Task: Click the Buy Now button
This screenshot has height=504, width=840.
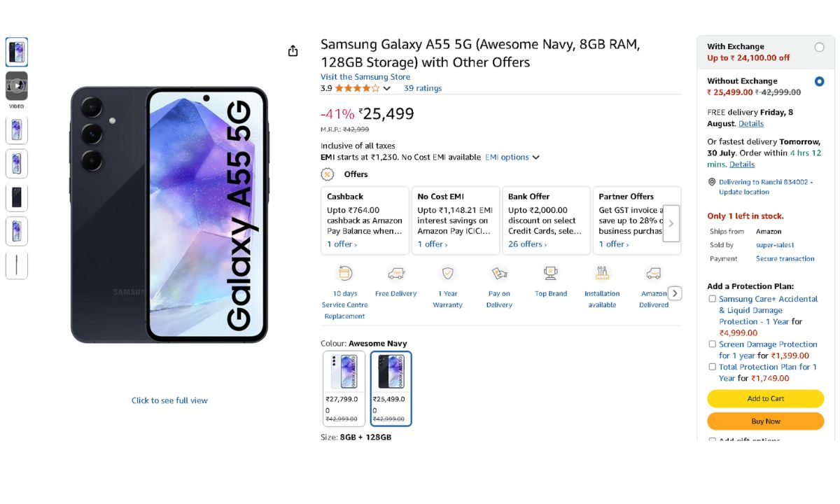Action: click(765, 421)
